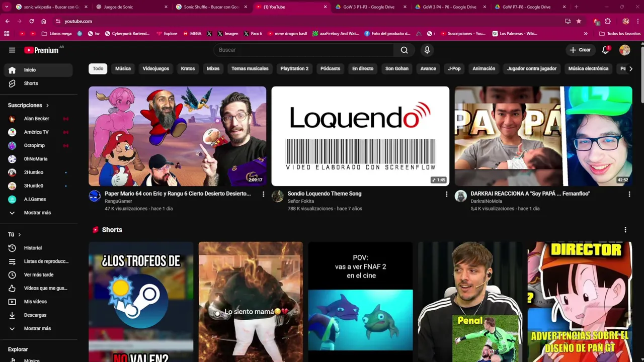Expand Suscripciones section chevron

click(x=47, y=106)
